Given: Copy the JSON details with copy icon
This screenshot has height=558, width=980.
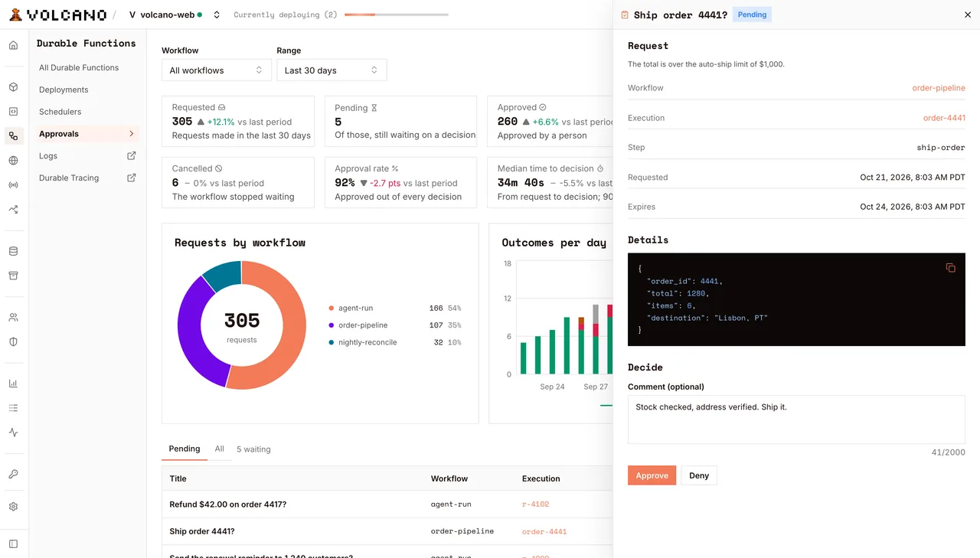Looking at the screenshot, I should [x=950, y=268].
